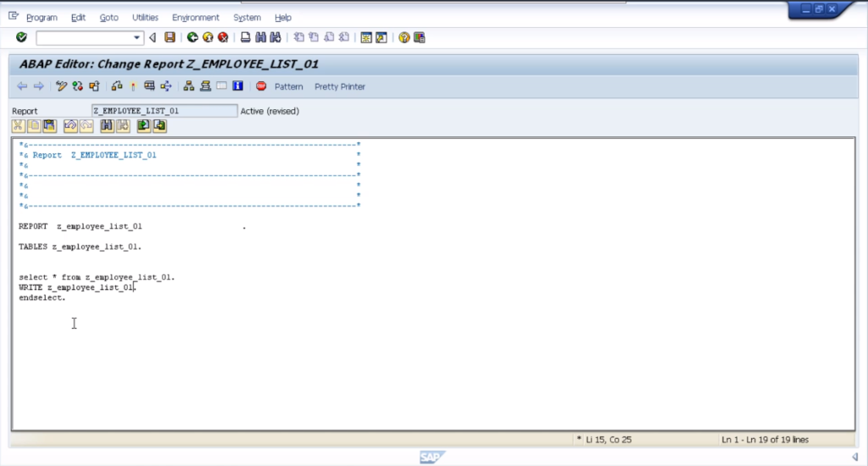Collapse the command field with the triangle
The image size is (868, 466).
pos(153,37)
